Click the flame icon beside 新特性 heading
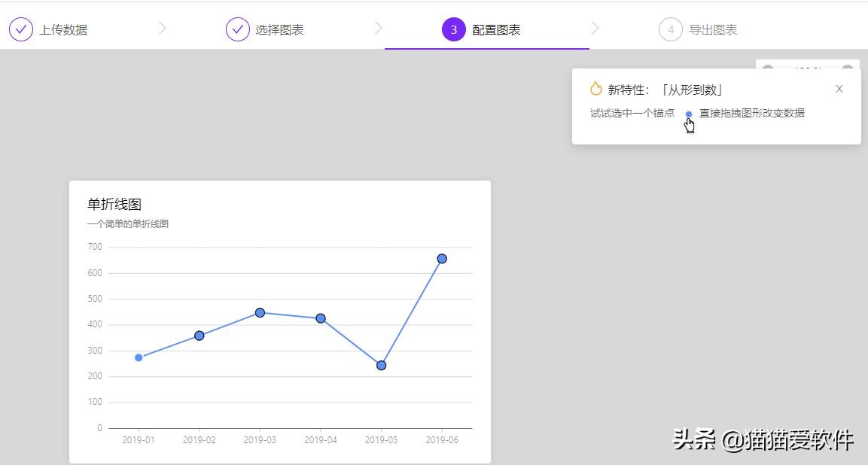The height and width of the screenshot is (465, 868). (x=595, y=88)
